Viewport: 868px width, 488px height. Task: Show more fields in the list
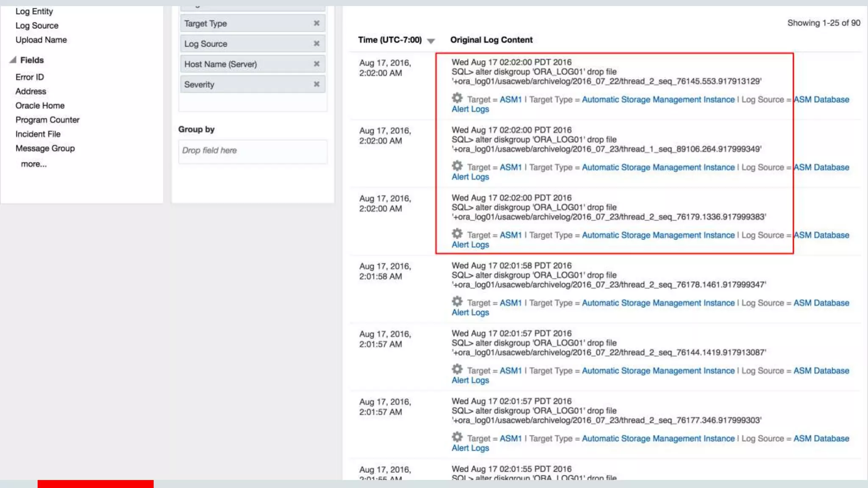[x=34, y=164]
